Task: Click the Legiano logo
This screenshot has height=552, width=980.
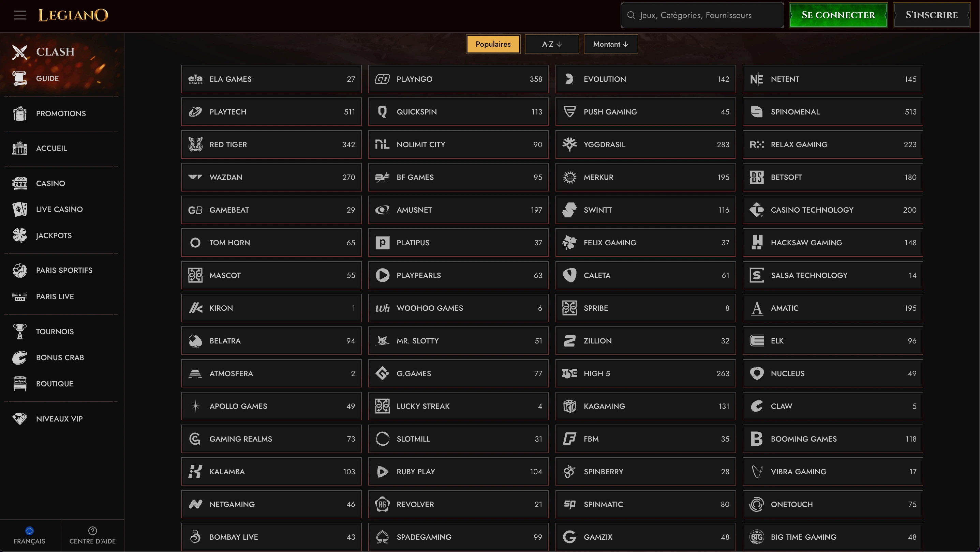Action: pyautogui.click(x=73, y=15)
